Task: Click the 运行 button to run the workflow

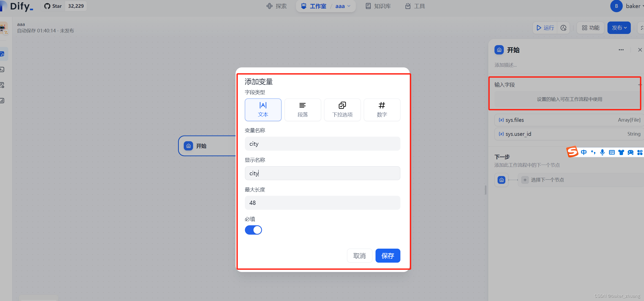Action: [545, 27]
